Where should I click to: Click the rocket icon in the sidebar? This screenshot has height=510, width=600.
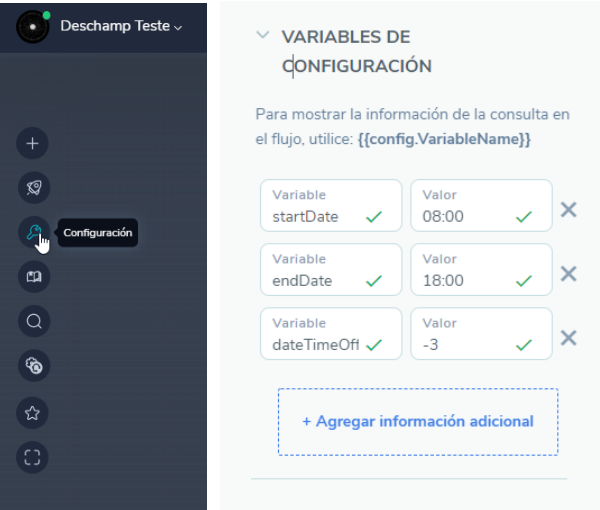pyautogui.click(x=33, y=187)
